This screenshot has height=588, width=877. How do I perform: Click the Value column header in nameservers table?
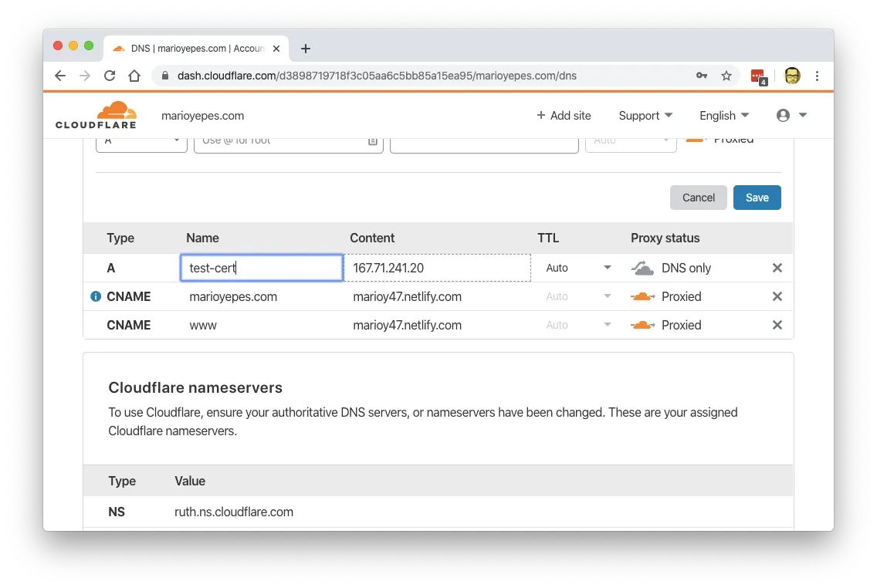click(190, 481)
